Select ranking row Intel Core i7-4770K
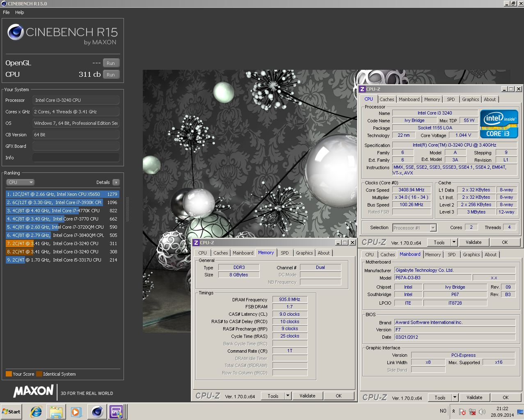The width and height of the screenshot is (524, 420). coord(62,211)
